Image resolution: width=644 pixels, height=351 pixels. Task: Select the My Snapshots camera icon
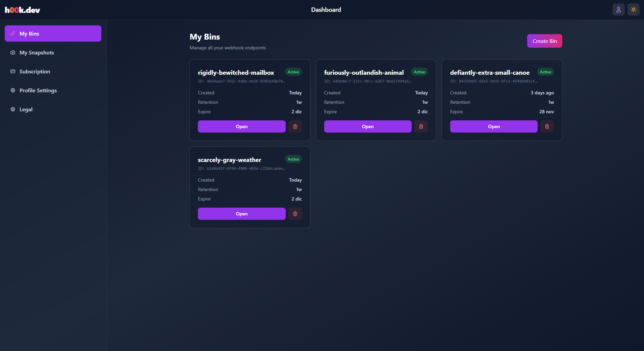[12, 52]
